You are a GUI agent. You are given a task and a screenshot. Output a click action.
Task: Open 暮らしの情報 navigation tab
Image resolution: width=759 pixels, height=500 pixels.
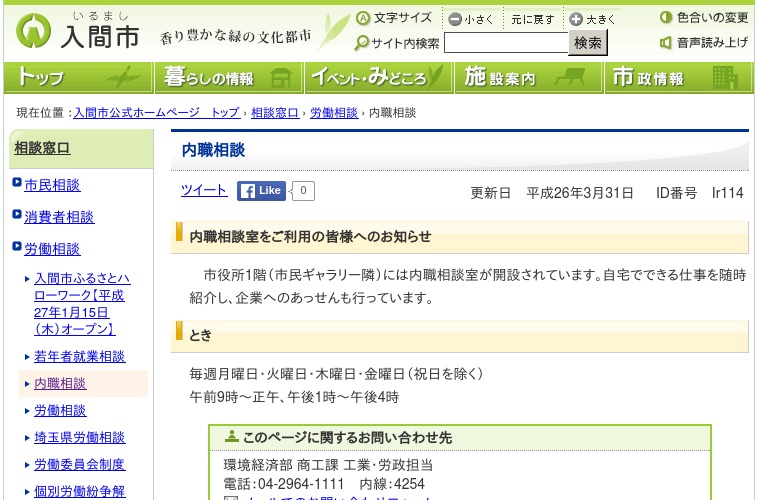coord(227,78)
